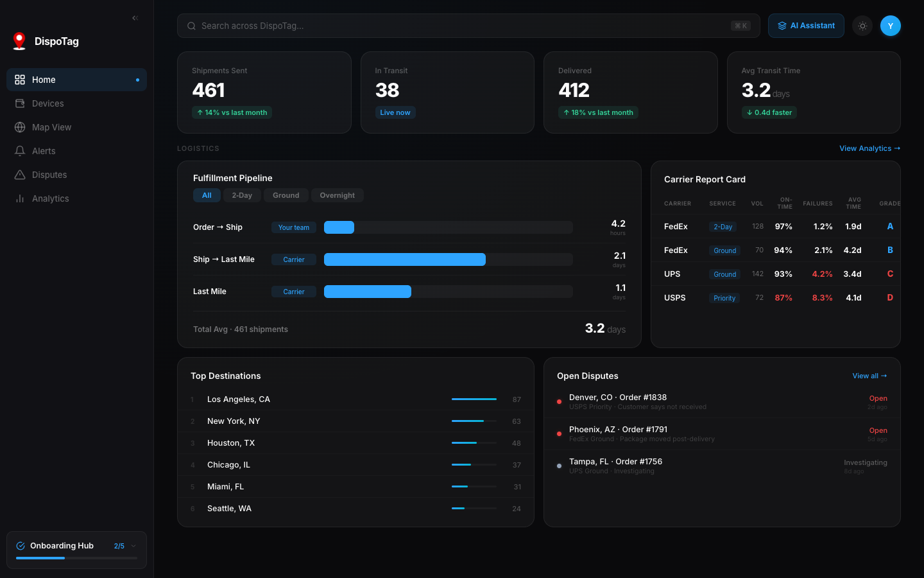Screen dimensions: 924x578
Task: Select the Ground filter in Fulfillment Pipeline
Action: point(286,195)
